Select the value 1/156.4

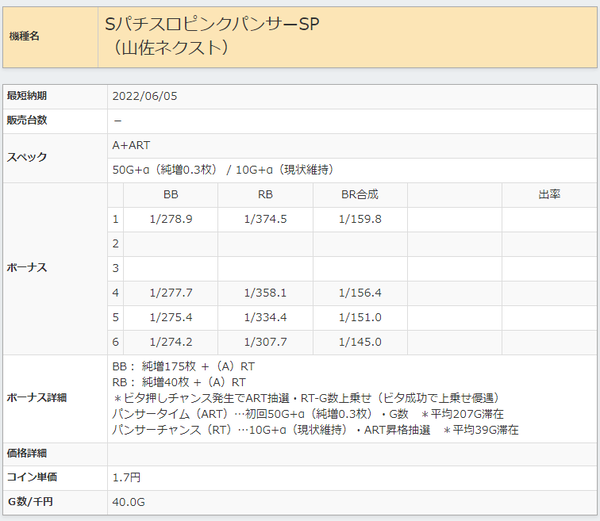(x=360, y=293)
